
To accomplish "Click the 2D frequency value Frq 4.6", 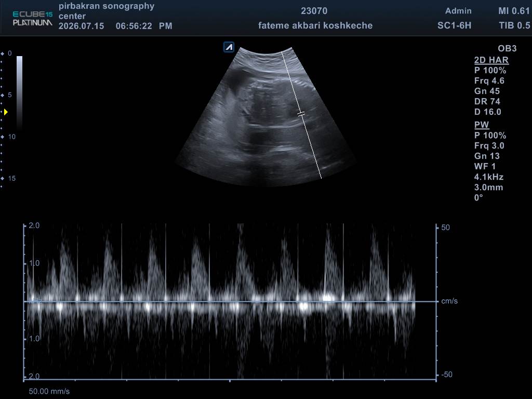I will click(x=489, y=81).
